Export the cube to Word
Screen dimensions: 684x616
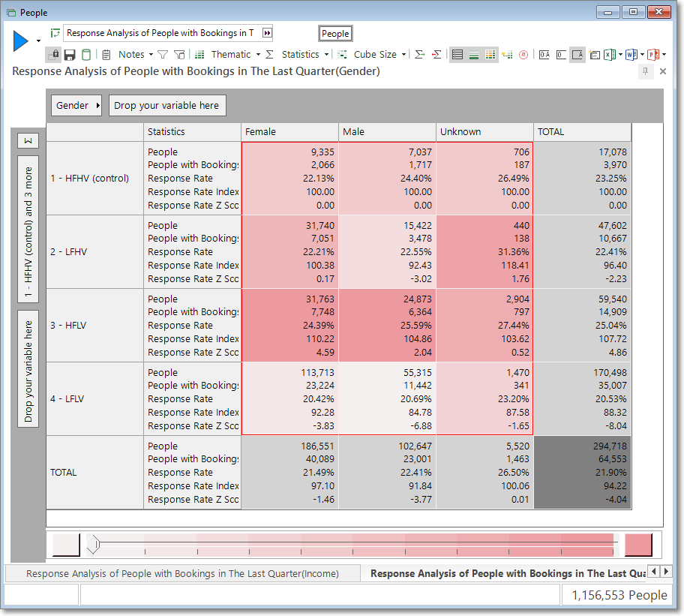631,55
